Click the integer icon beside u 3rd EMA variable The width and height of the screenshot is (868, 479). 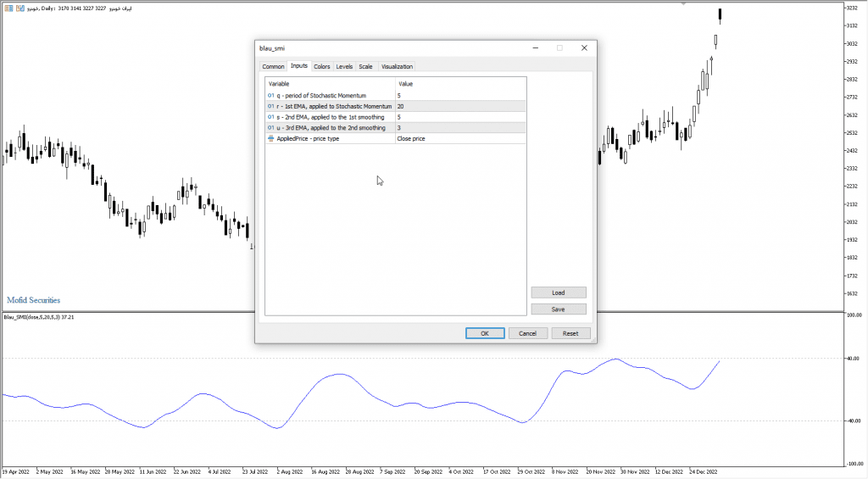pyautogui.click(x=271, y=128)
